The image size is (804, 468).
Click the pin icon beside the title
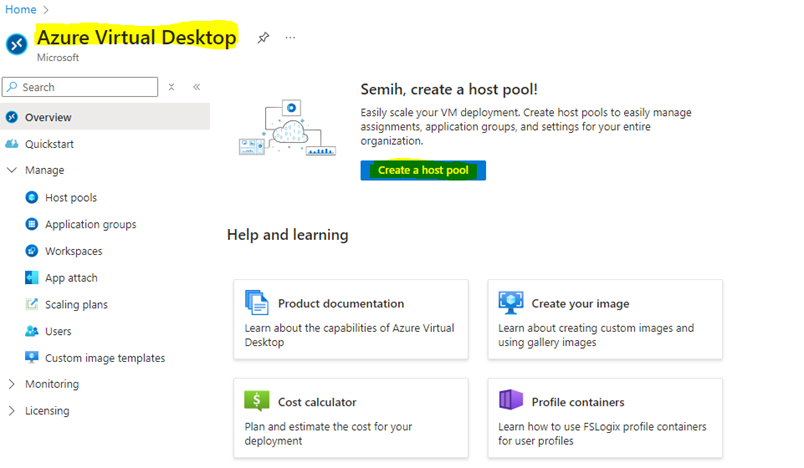point(263,38)
